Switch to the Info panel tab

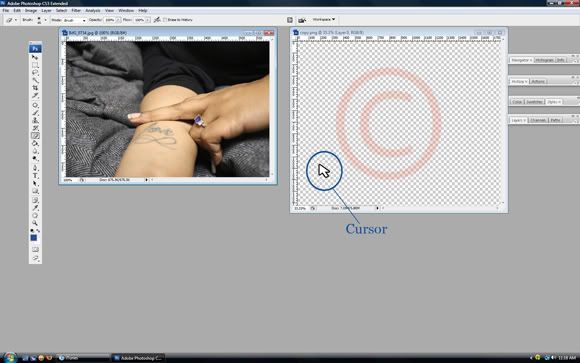(561, 60)
